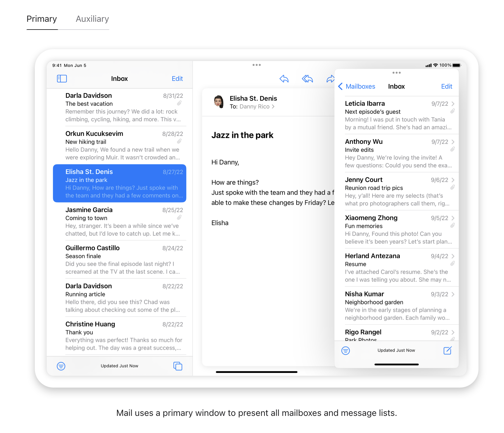Tap the three-dot multitasking control above email

(256, 65)
